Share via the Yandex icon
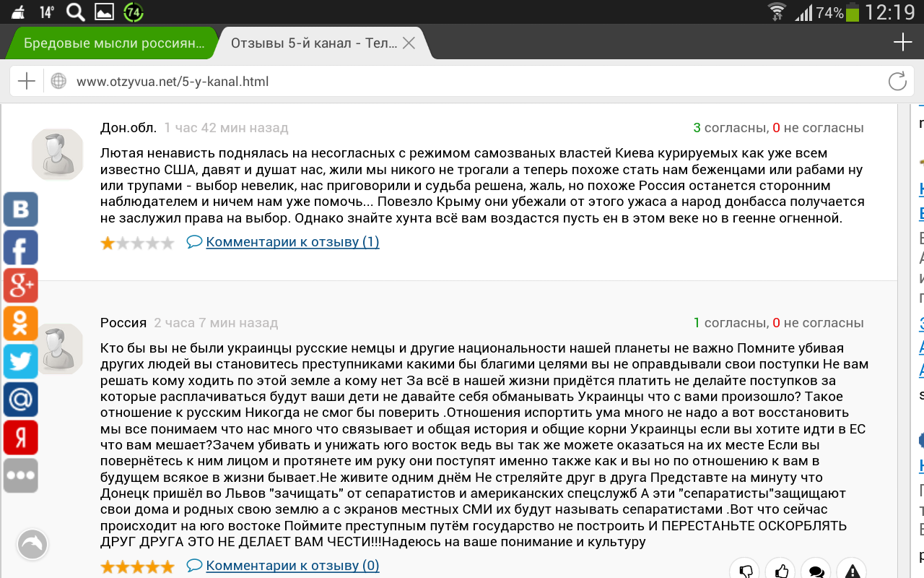The image size is (924, 578). [20, 437]
